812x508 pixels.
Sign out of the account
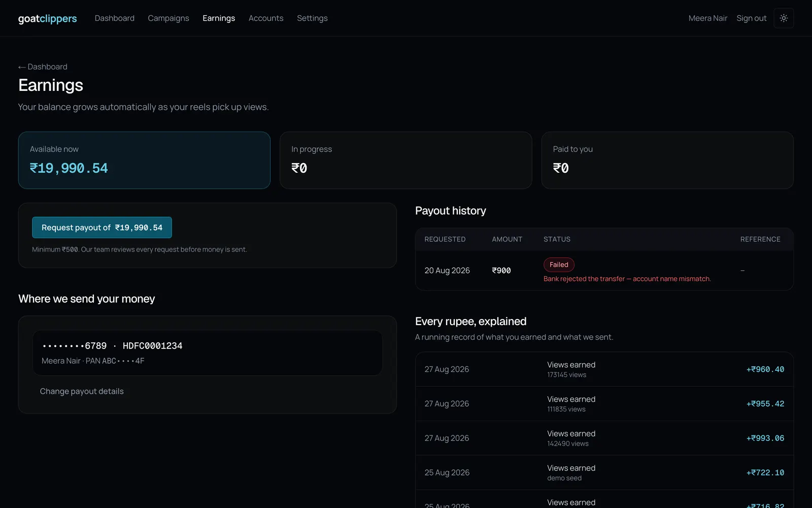tap(752, 18)
